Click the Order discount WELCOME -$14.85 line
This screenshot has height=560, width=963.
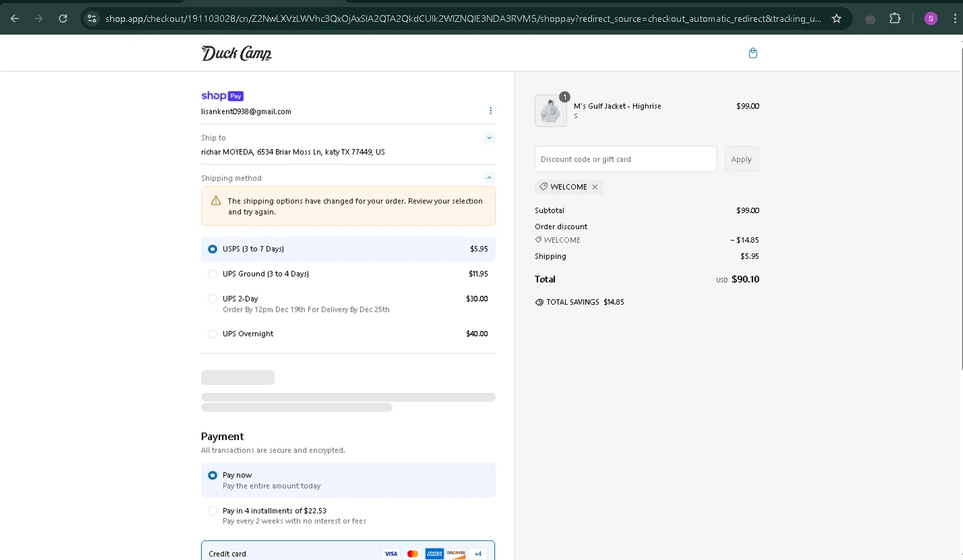[646, 240]
